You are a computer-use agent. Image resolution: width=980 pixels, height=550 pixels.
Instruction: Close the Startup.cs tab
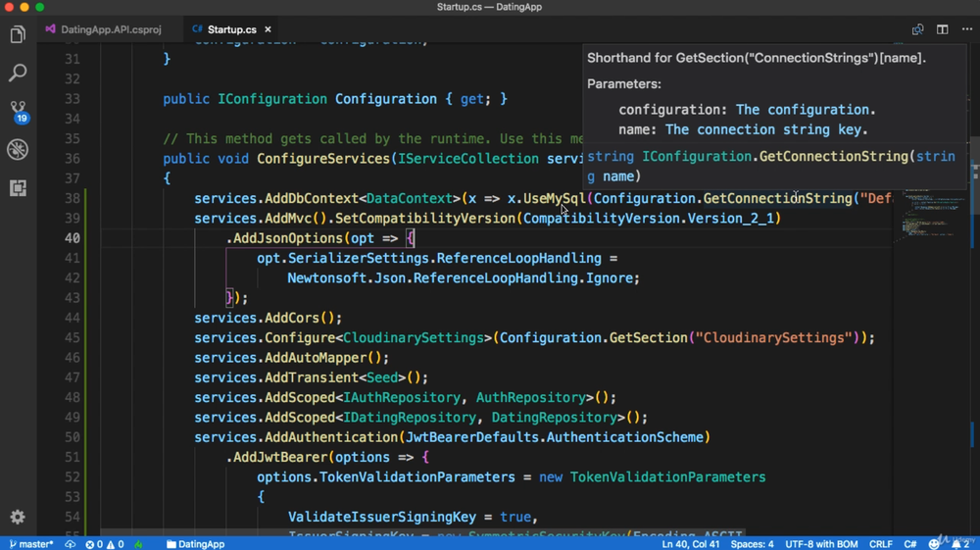coord(268,29)
